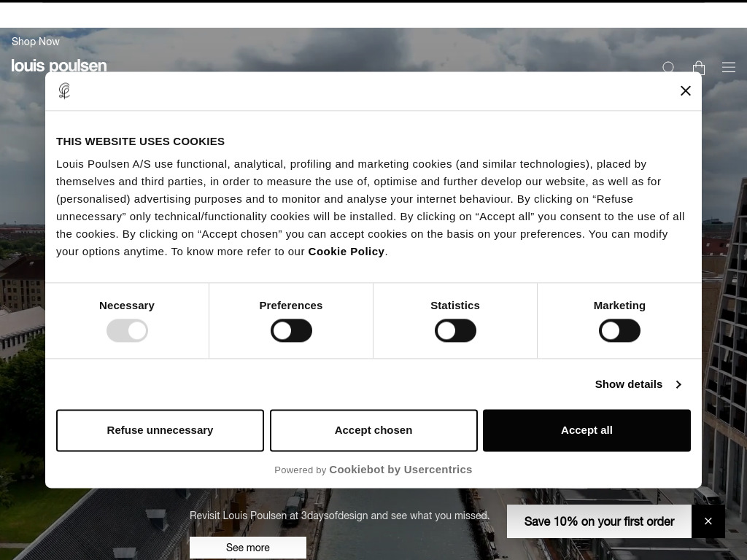Click the Refuse unnecessary button
Viewport: 747px width, 560px height.
coord(160,430)
